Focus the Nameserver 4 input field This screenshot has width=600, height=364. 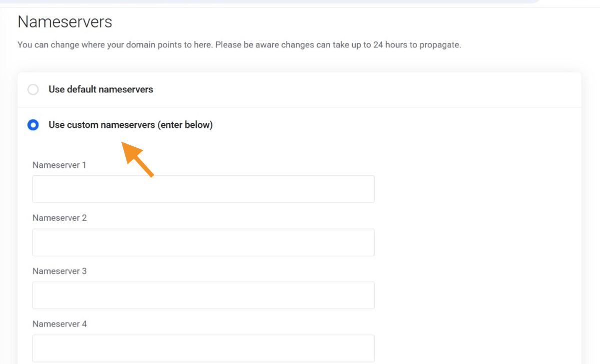coord(203,348)
